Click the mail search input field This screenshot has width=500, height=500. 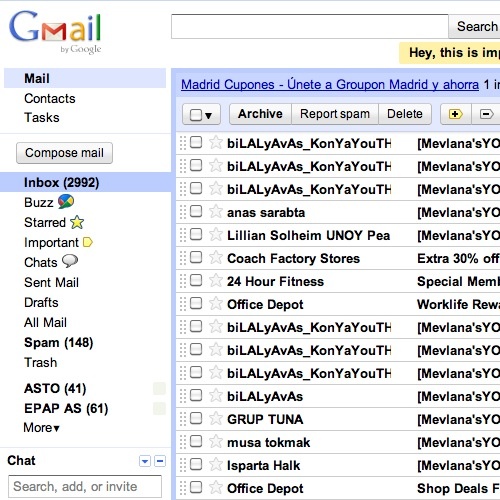310,26
